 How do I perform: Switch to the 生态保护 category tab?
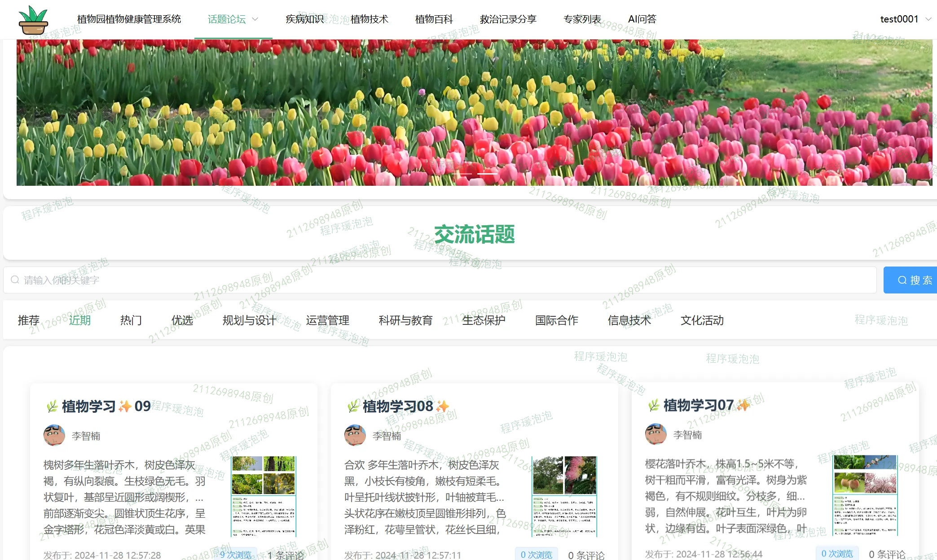tap(484, 320)
